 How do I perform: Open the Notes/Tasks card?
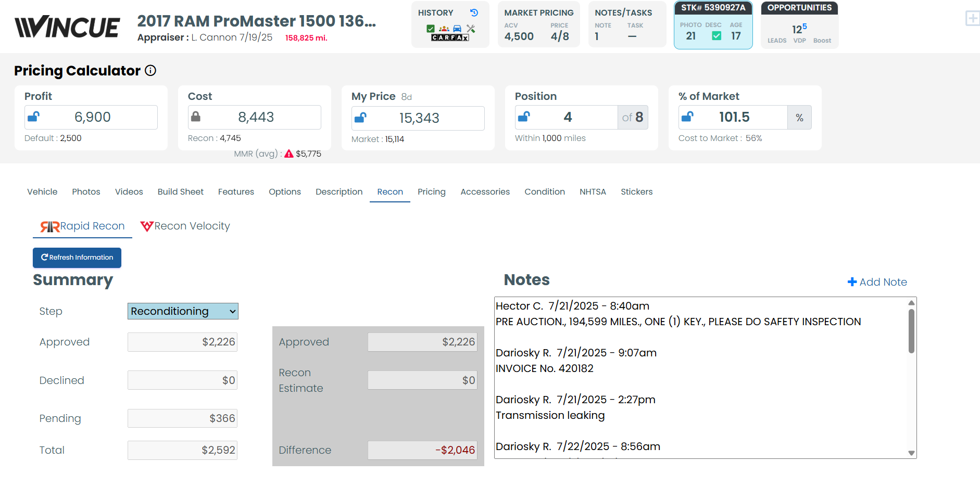(x=627, y=24)
